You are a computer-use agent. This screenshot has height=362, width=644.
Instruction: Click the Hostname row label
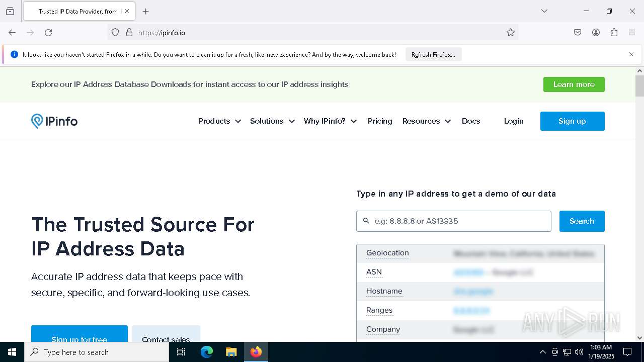384,291
